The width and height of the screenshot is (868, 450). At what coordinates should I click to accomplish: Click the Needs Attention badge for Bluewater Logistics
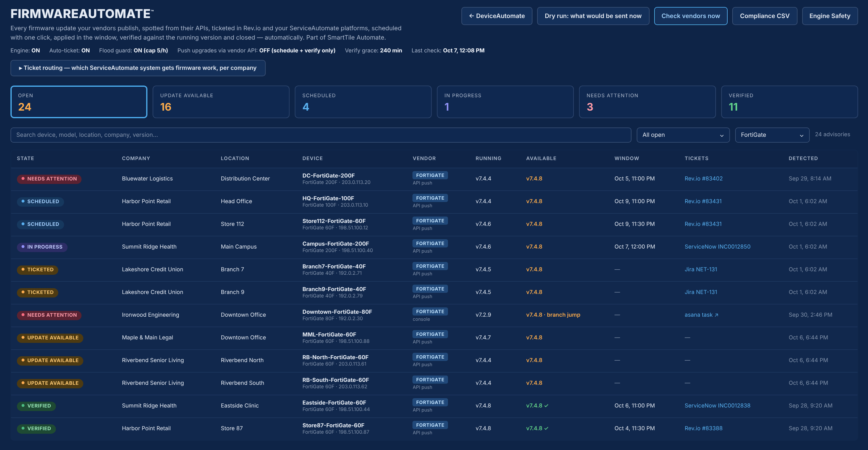coord(49,179)
